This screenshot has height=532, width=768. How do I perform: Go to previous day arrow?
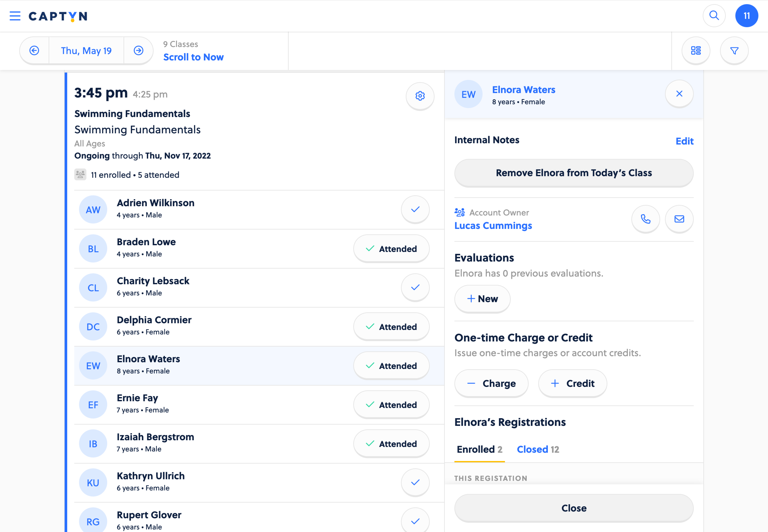[x=34, y=51]
